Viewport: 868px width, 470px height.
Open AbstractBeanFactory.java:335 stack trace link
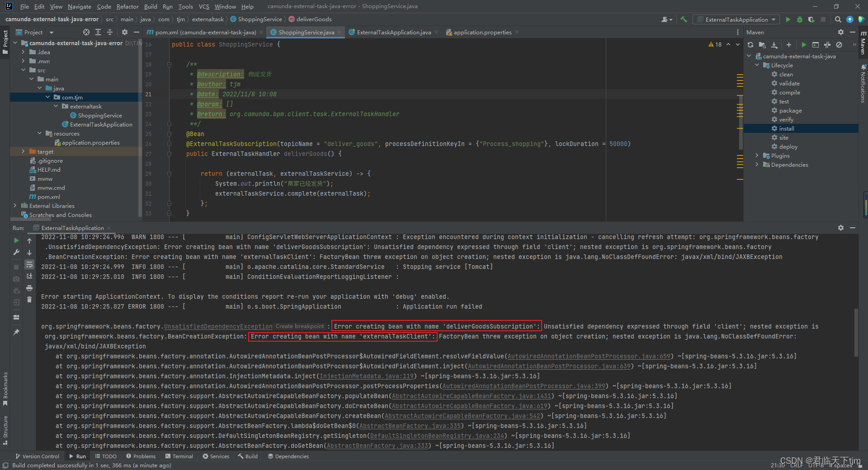pos(409,425)
